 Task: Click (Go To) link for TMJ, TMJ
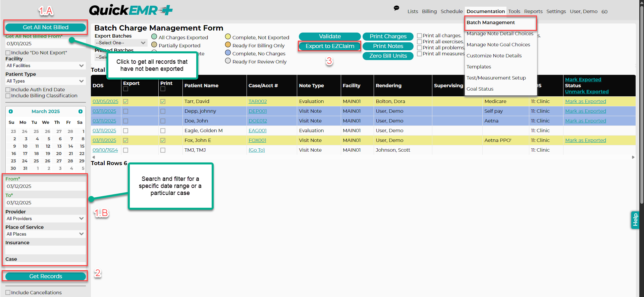pyautogui.click(x=257, y=150)
